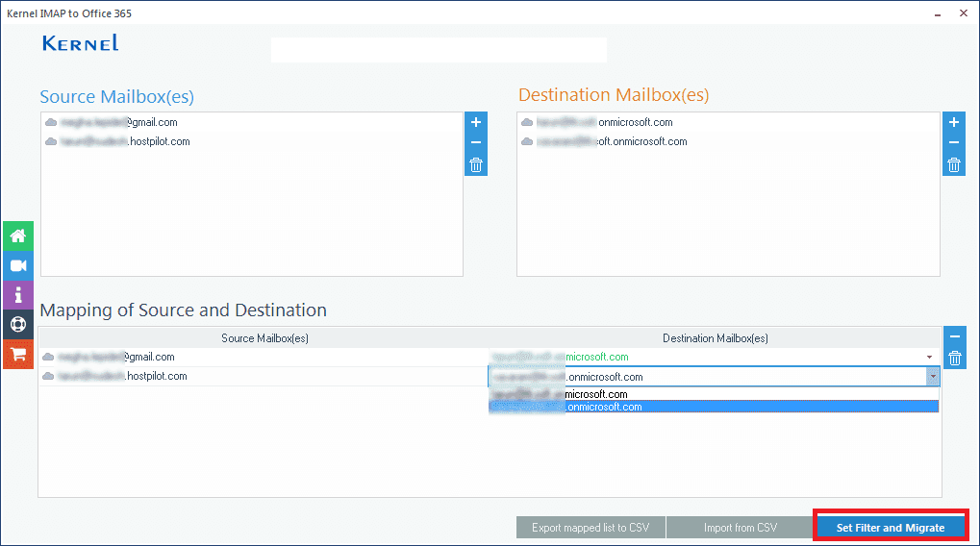The width and height of the screenshot is (980, 546).
Task: Open the video tutorial sidebar icon
Action: 18,265
